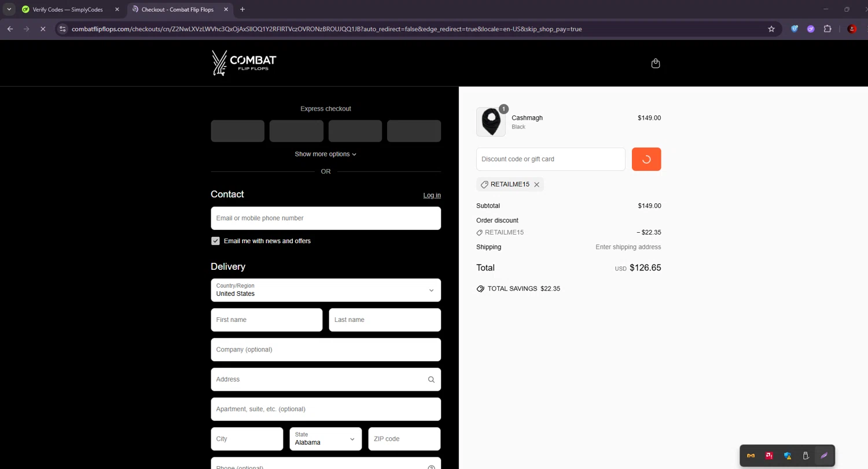Click the ZIP code field

(x=404, y=439)
